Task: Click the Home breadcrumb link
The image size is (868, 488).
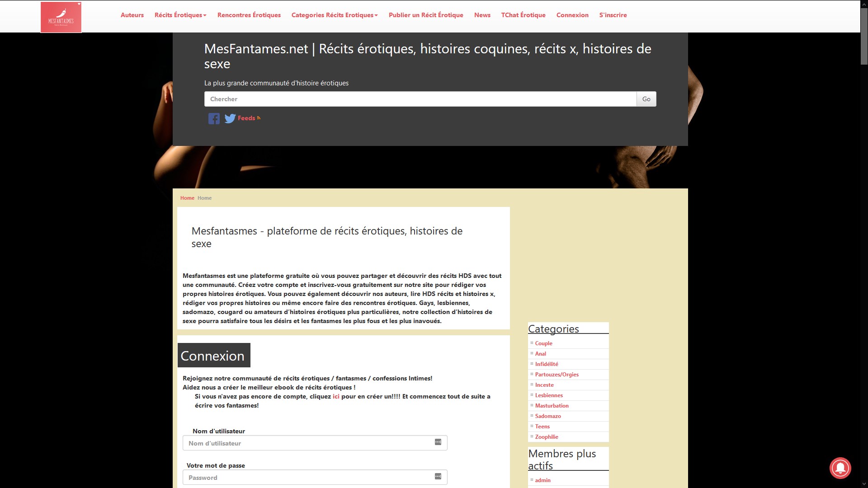Action: [x=187, y=198]
